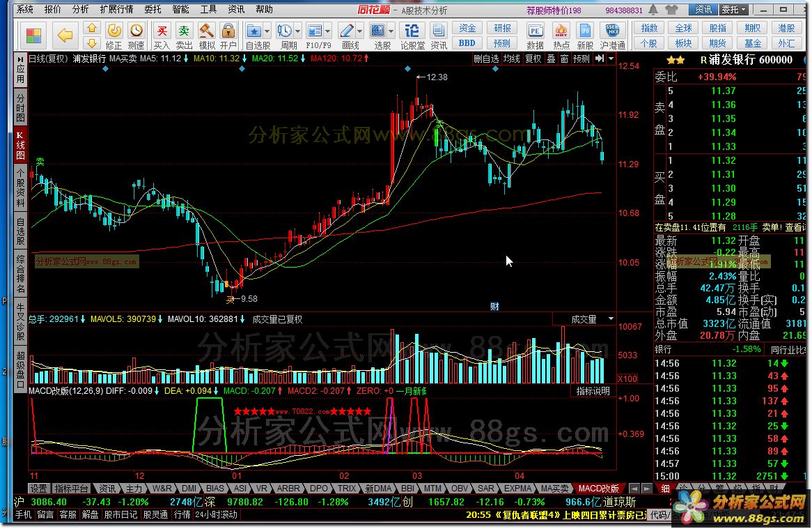Expand the F10/F9 dropdown arrow
Image resolution: width=812 pixels, height=529 pixels.
point(328,31)
